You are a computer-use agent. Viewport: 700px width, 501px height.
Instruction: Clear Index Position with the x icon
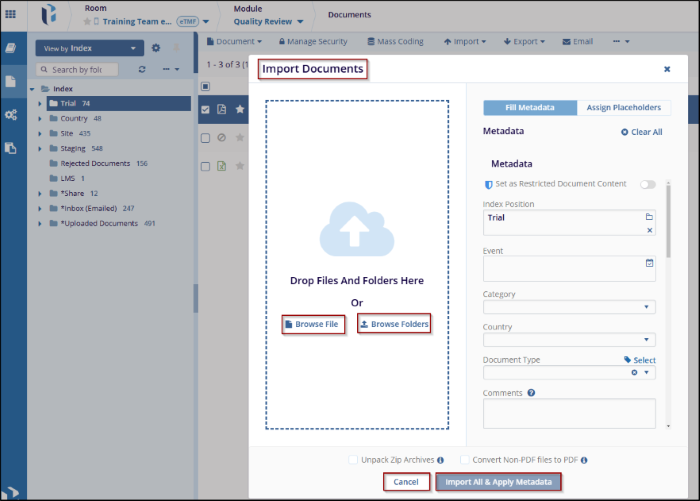[x=648, y=230]
